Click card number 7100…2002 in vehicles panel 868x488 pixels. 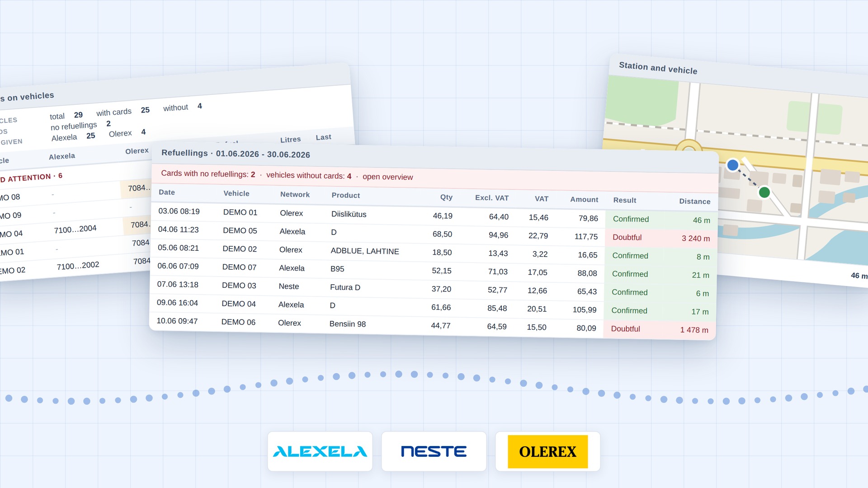78,266
